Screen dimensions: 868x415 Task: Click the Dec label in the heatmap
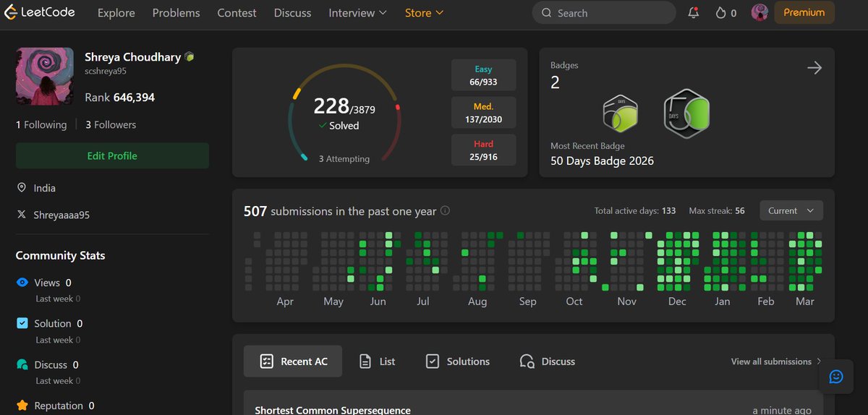(677, 301)
